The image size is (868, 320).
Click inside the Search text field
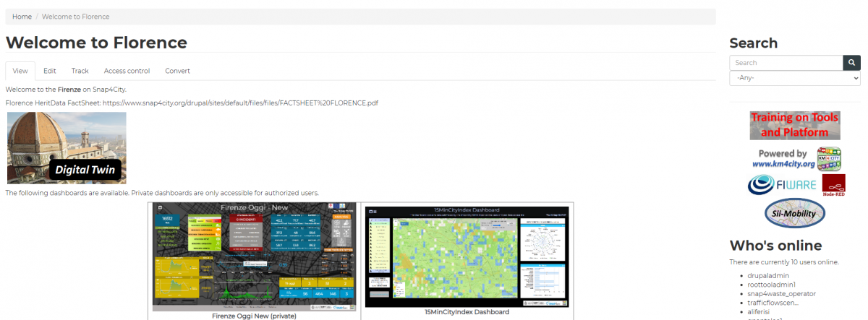(786, 63)
